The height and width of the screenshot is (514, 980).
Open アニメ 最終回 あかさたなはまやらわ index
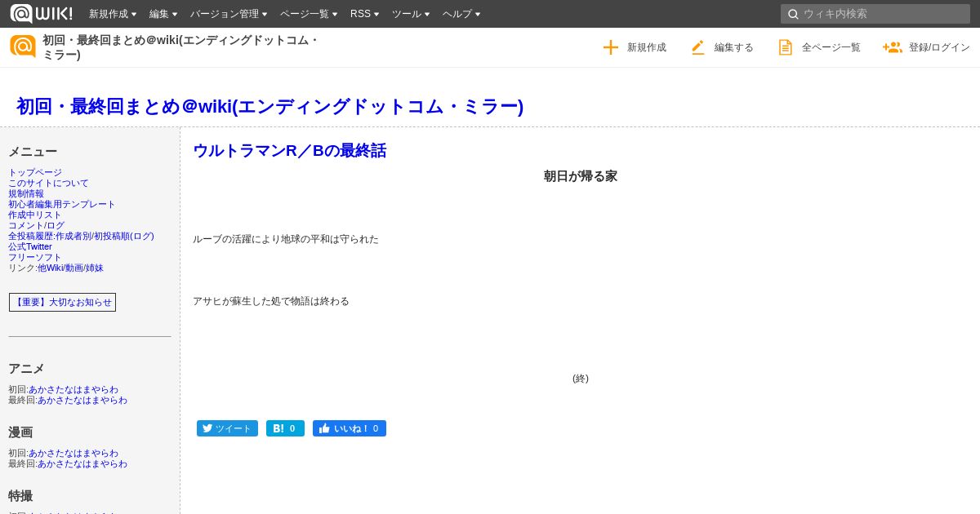82,400
